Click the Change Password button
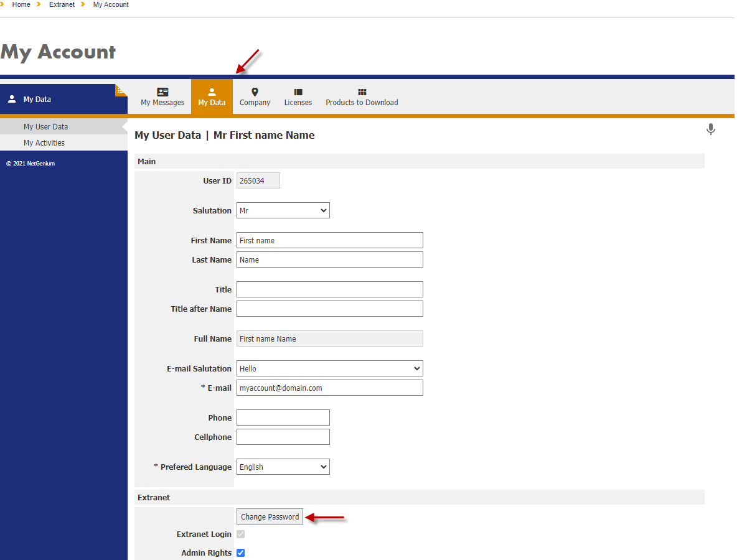Viewport: 747px width, 560px height. point(270,516)
